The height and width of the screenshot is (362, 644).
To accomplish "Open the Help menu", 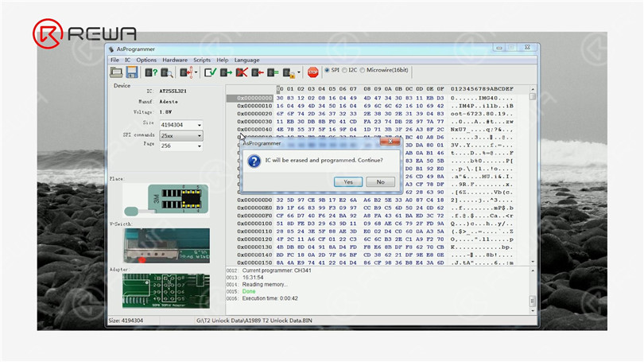I will tap(223, 60).
